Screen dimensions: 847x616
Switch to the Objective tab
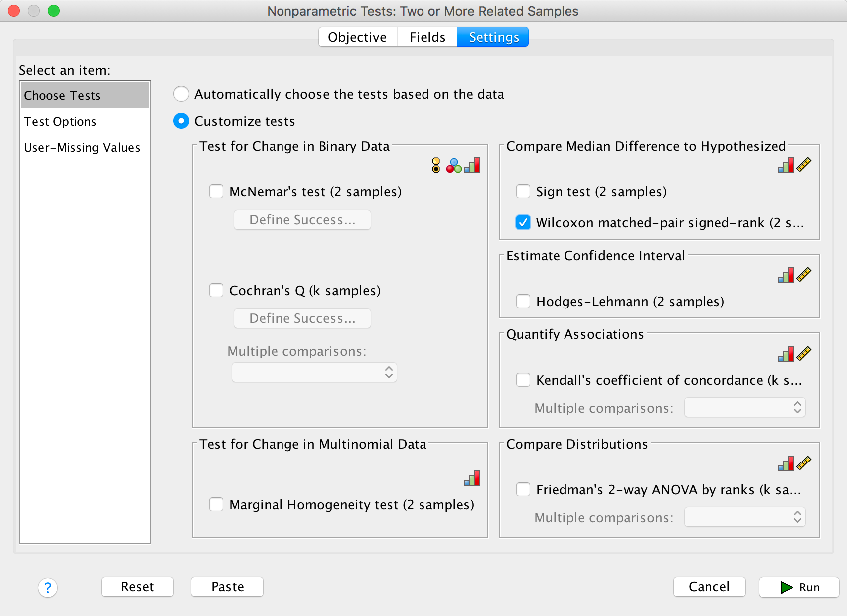[357, 37]
